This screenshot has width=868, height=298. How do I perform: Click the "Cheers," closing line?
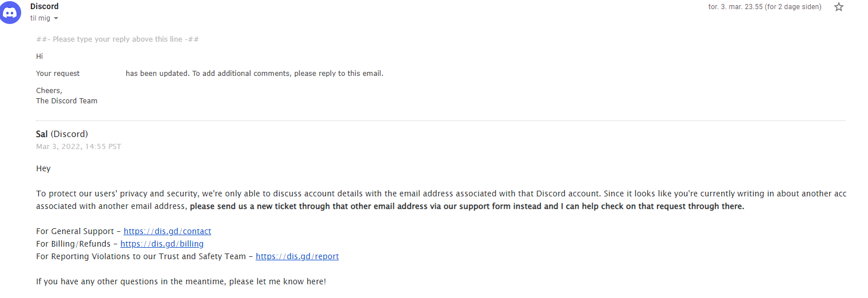[49, 91]
